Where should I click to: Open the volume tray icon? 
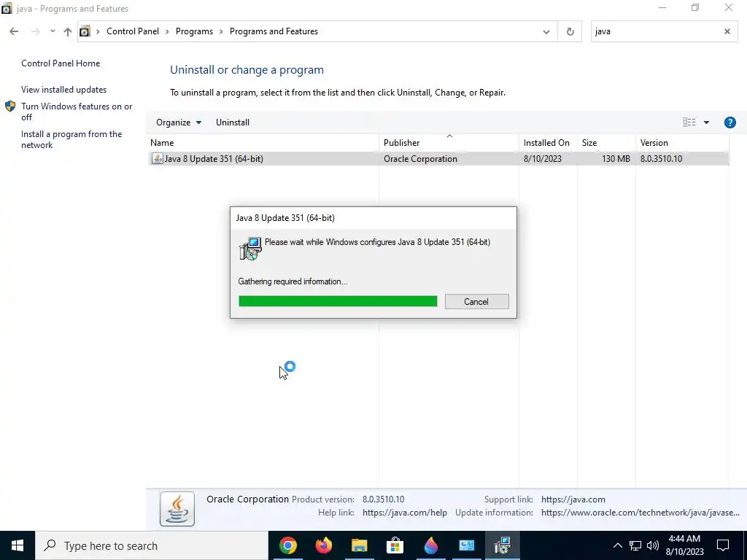[x=653, y=545]
